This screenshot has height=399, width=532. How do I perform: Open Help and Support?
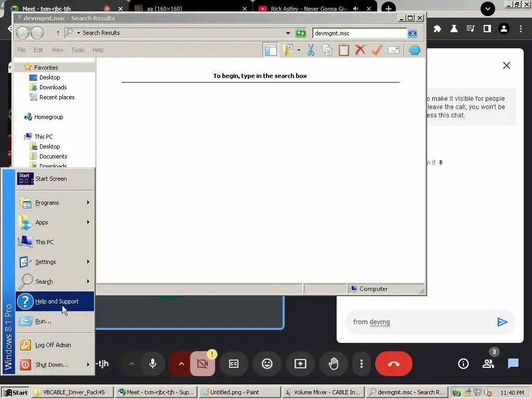pos(55,301)
